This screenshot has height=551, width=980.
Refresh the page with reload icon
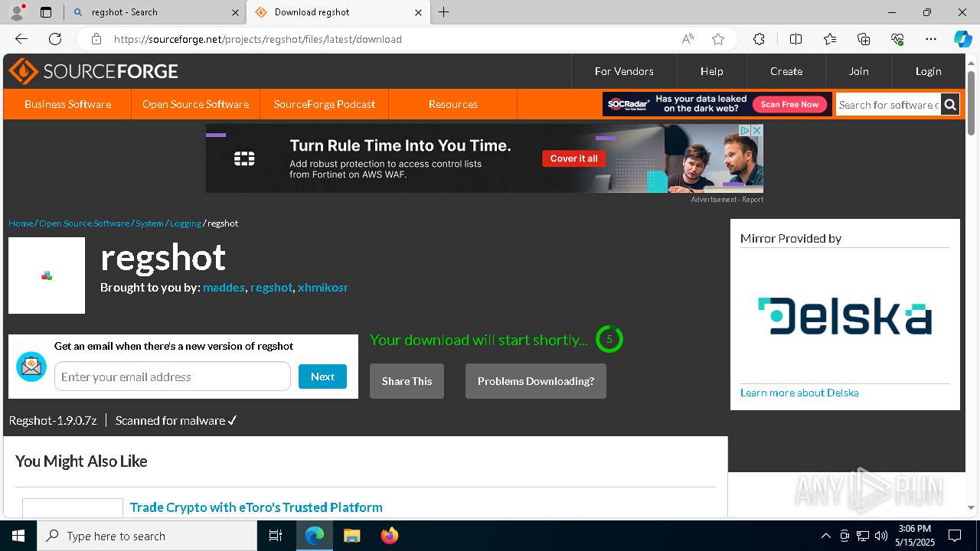click(x=55, y=39)
